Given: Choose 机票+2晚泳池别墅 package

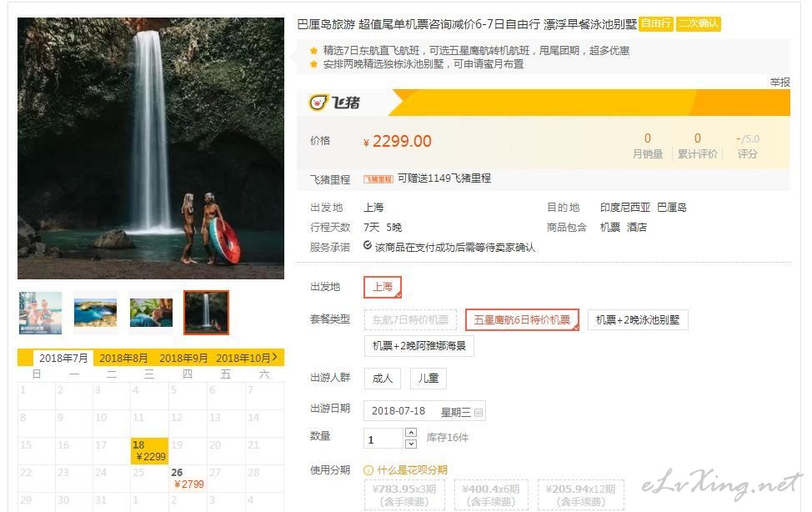Looking at the screenshot, I should click(x=638, y=319).
